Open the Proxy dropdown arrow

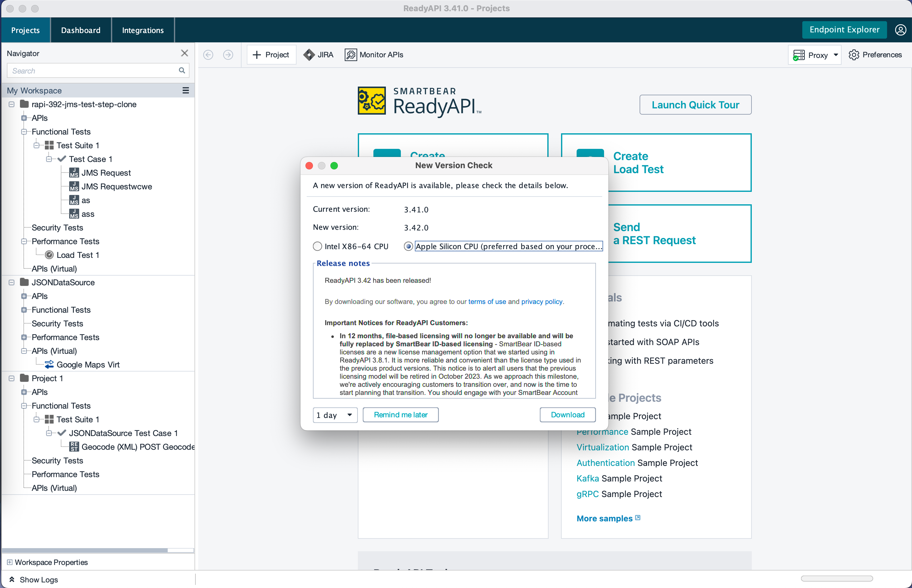(836, 55)
